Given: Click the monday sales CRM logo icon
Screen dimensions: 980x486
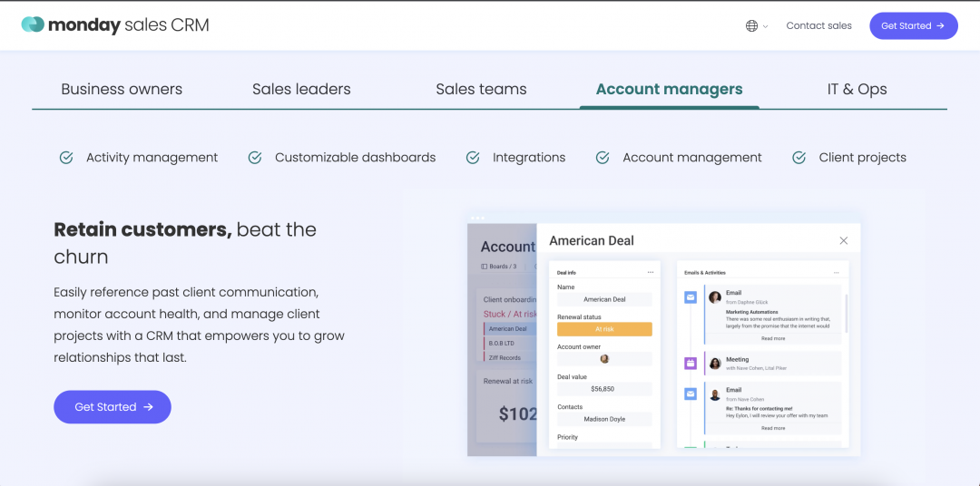Looking at the screenshot, I should 33,25.
